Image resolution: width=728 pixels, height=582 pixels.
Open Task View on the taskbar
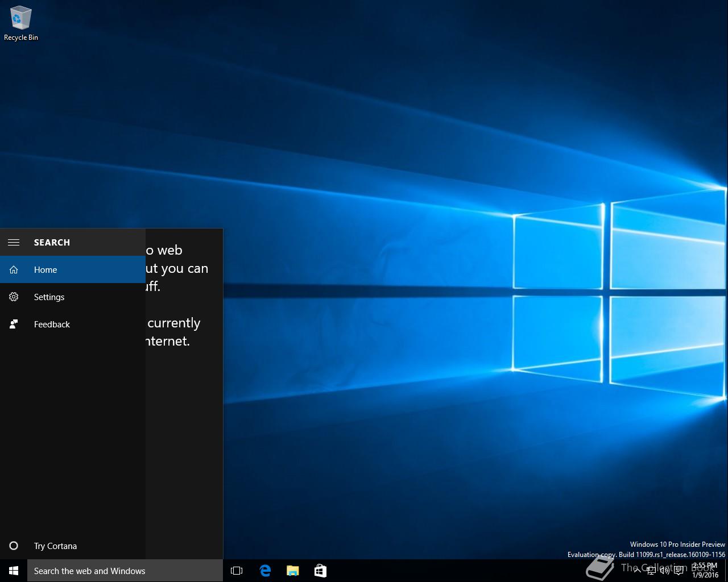[x=237, y=571]
